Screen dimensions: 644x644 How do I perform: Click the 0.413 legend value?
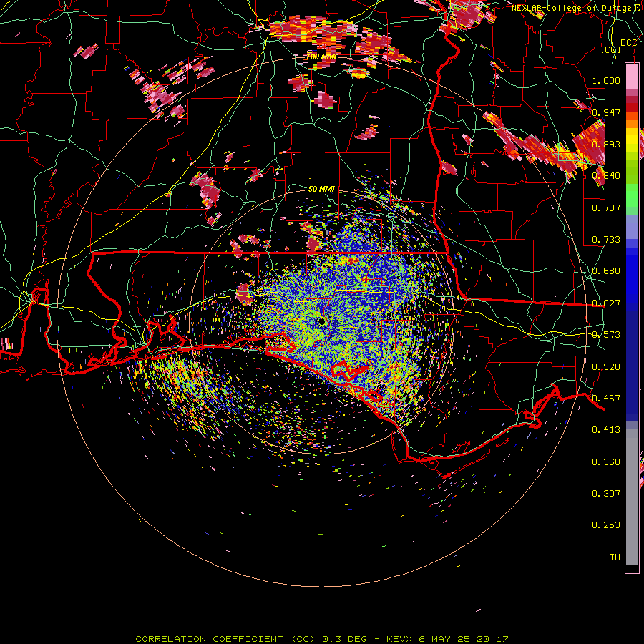606,430
